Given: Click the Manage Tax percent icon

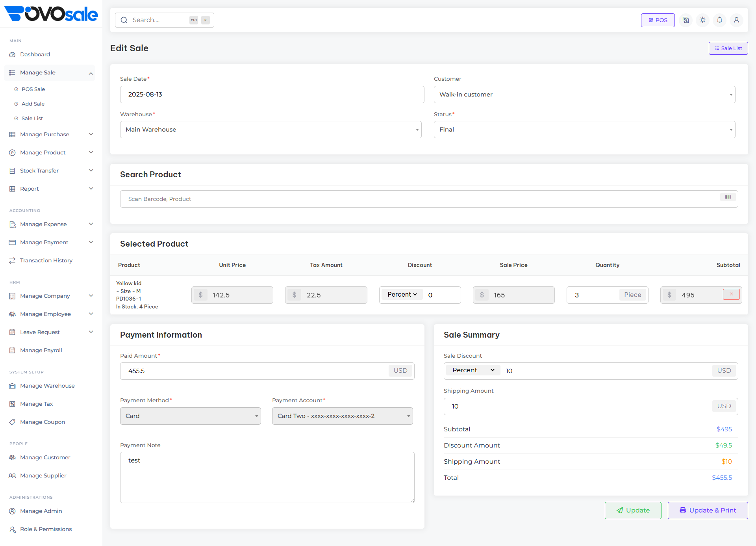Looking at the screenshot, I should [x=12, y=404].
